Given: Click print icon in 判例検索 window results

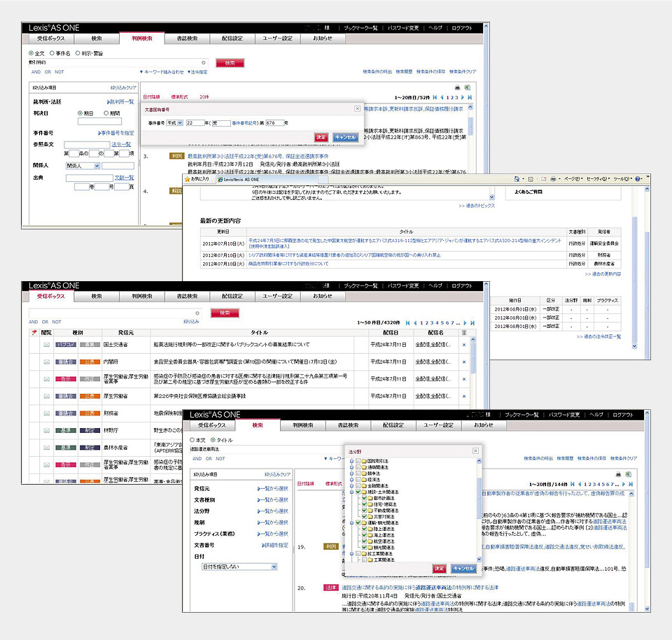Looking at the screenshot, I should (457, 87).
